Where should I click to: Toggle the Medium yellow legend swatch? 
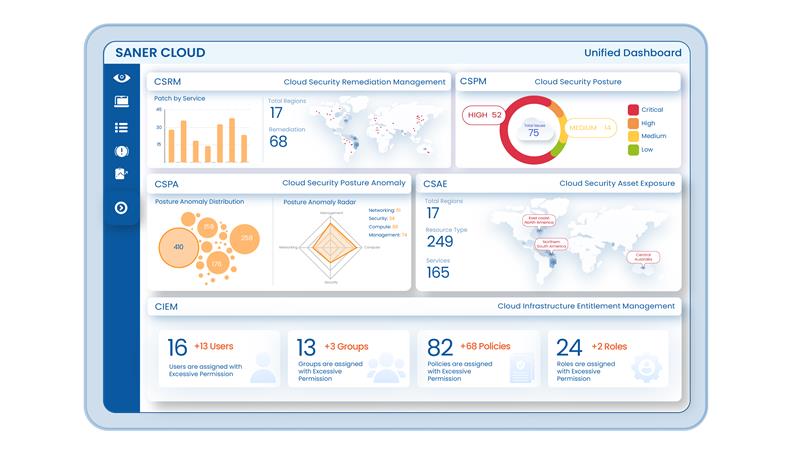pyautogui.click(x=633, y=136)
